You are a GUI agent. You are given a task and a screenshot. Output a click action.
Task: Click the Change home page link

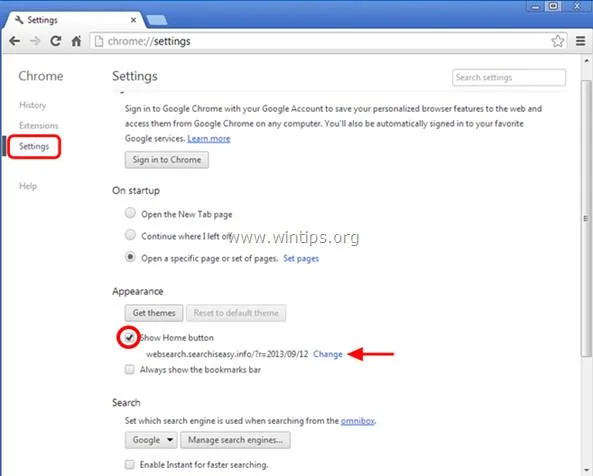click(328, 354)
